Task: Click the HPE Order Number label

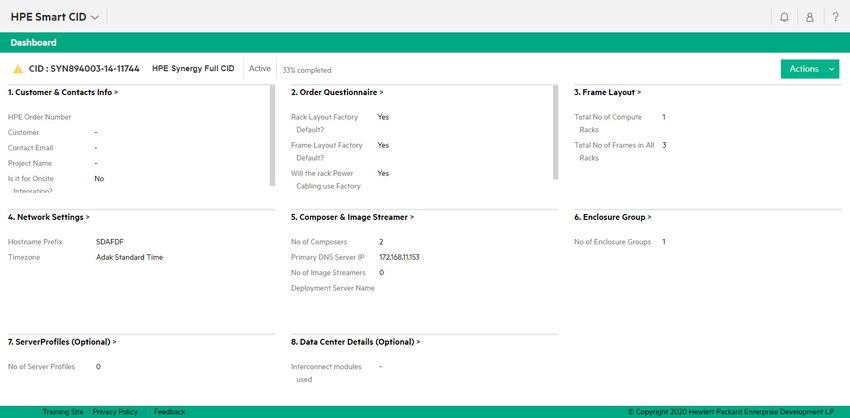Action: click(x=40, y=117)
